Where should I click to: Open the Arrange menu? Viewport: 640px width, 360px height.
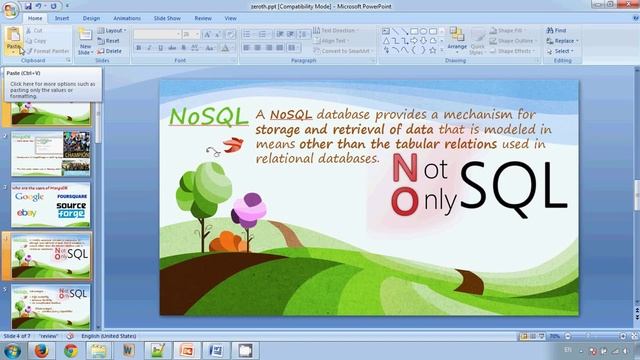tap(457, 40)
